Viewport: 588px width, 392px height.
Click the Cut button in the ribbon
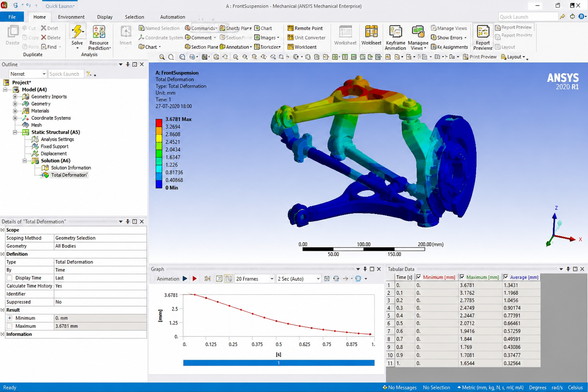pyautogui.click(x=29, y=28)
